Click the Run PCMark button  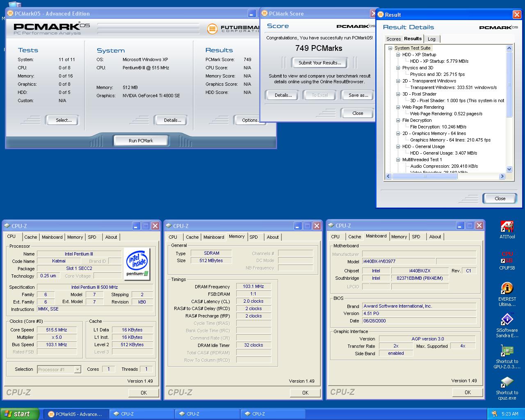pyautogui.click(x=141, y=140)
